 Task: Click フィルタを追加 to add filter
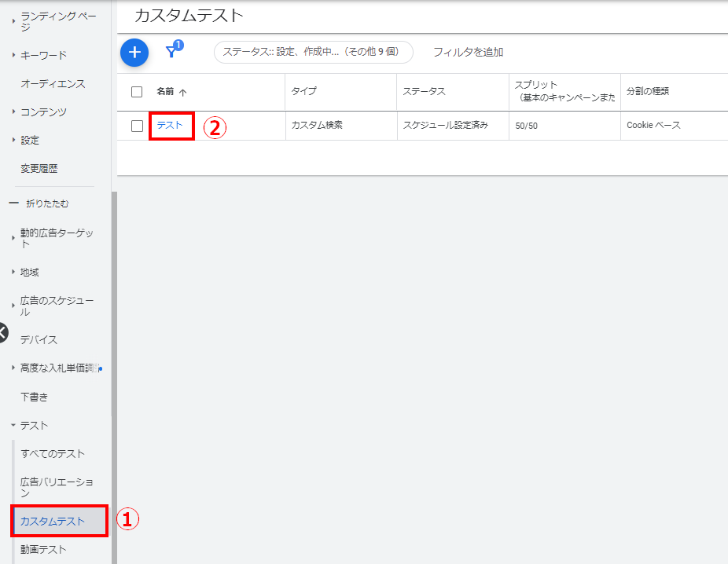[468, 52]
